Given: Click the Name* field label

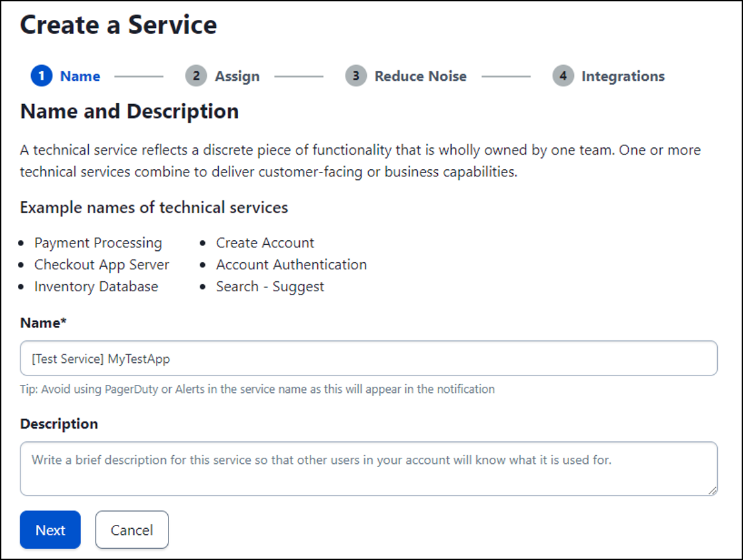Looking at the screenshot, I should 44,322.
